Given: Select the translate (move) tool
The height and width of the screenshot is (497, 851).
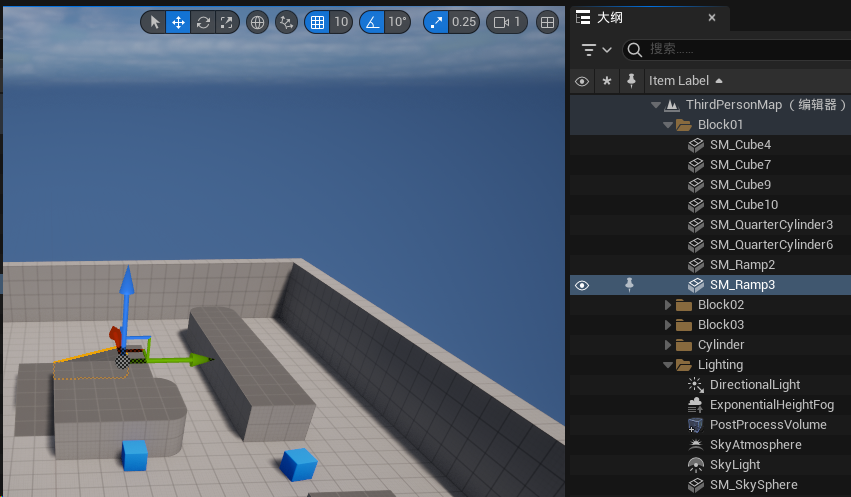Looking at the screenshot, I should click(178, 22).
